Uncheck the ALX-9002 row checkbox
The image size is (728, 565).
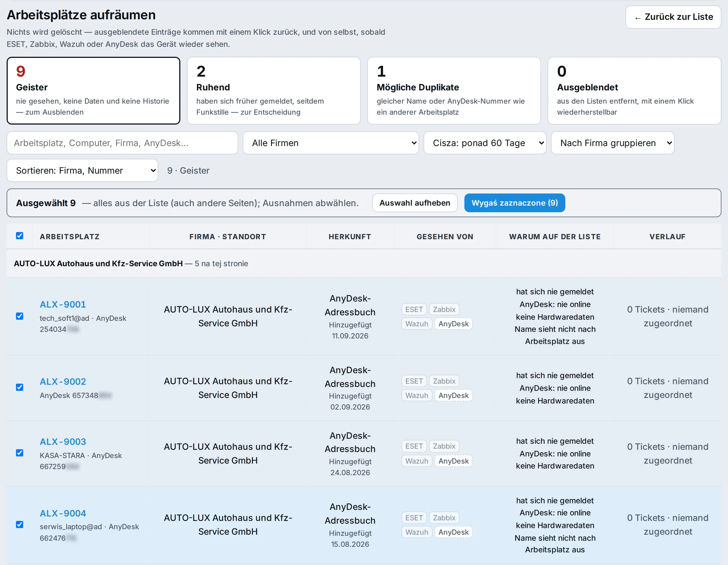click(20, 388)
